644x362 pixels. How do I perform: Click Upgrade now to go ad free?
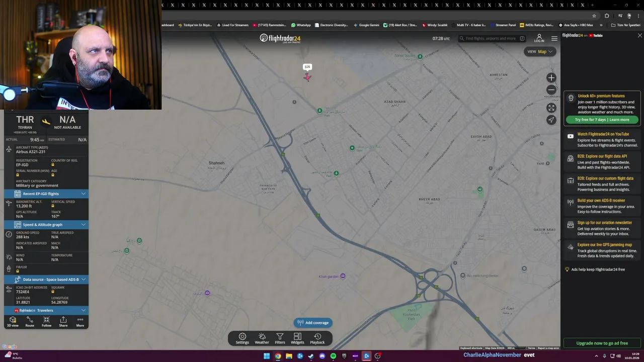pos(602,343)
